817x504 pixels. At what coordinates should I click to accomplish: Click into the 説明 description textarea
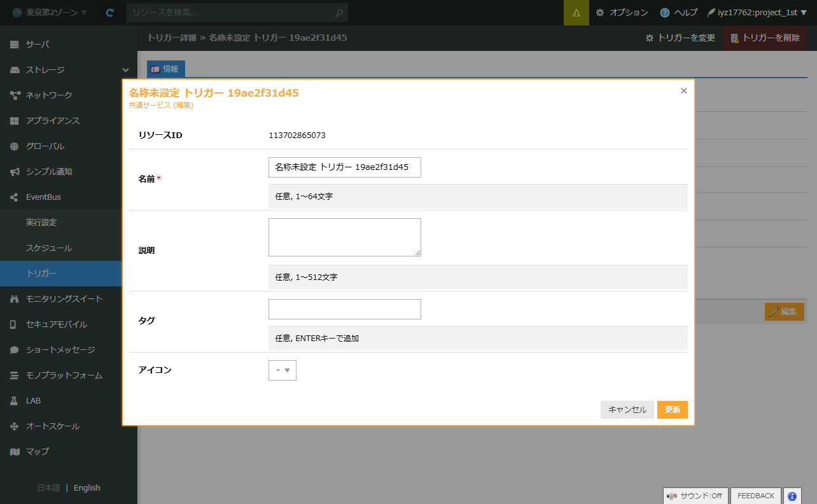pyautogui.click(x=344, y=237)
